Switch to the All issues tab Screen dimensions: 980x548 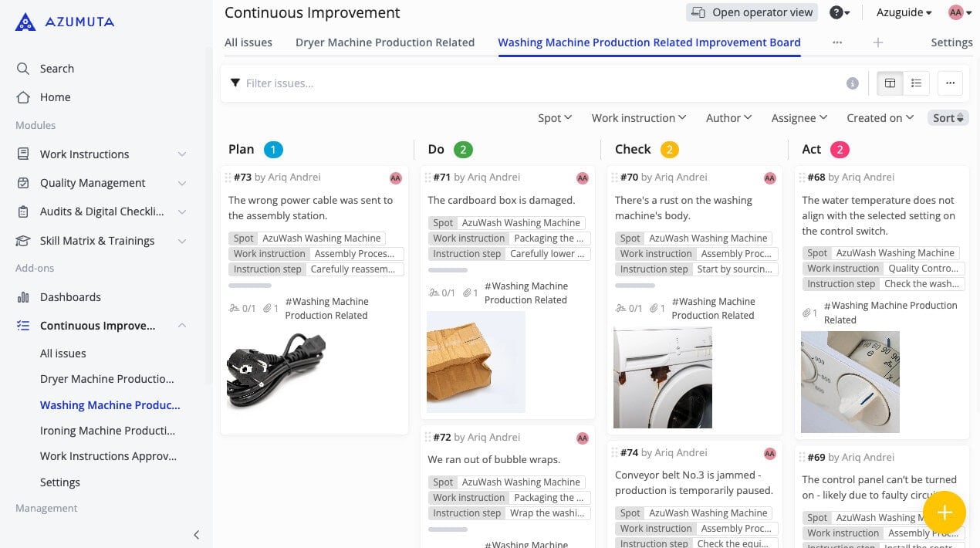248,42
